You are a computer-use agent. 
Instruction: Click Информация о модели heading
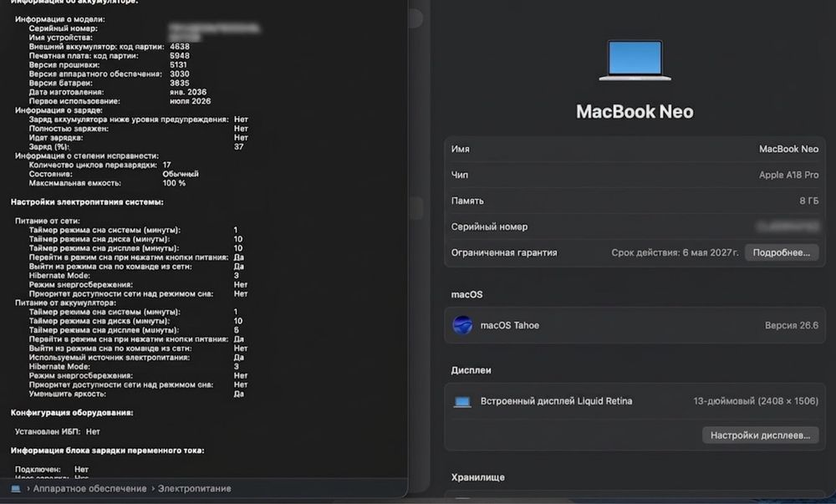(x=59, y=19)
